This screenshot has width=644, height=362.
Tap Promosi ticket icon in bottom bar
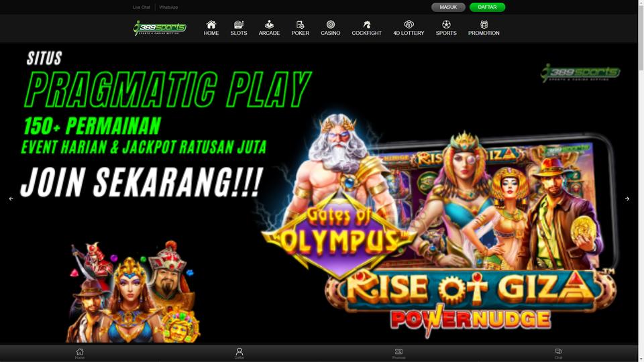(398, 353)
